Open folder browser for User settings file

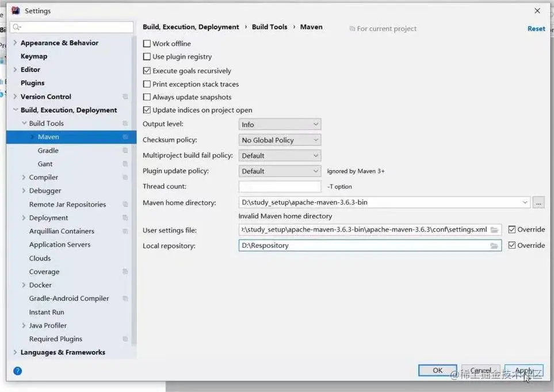[x=494, y=229]
